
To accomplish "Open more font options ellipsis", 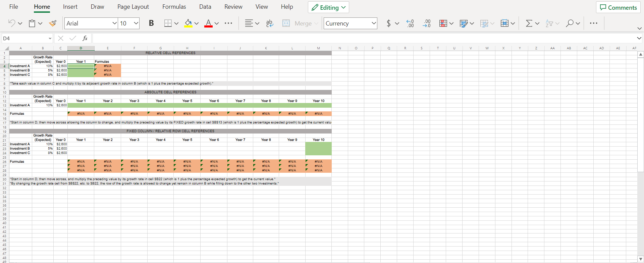I will [x=228, y=23].
